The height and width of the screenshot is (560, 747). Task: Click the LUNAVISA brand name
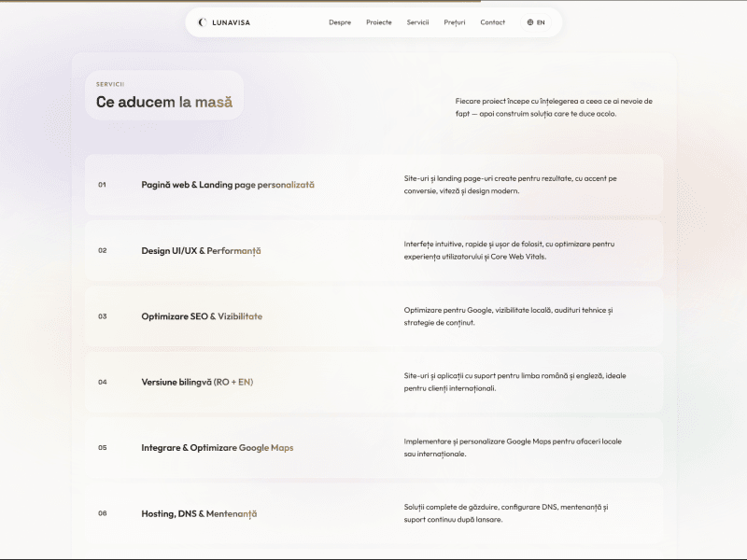click(x=231, y=22)
